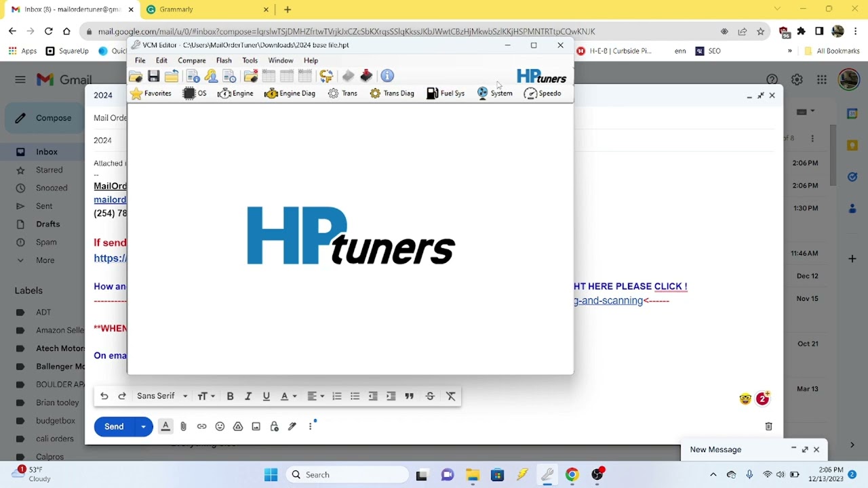The width and height of the screenshot is (868, 488).
Task: Click the file info document icon in VCM Editor
Action: coord(193,76)
